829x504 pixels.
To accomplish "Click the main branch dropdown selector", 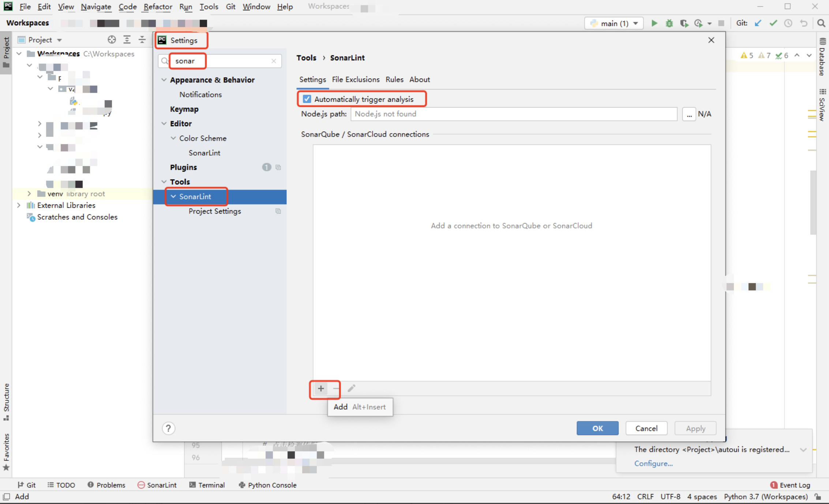I will click(613, 23).
